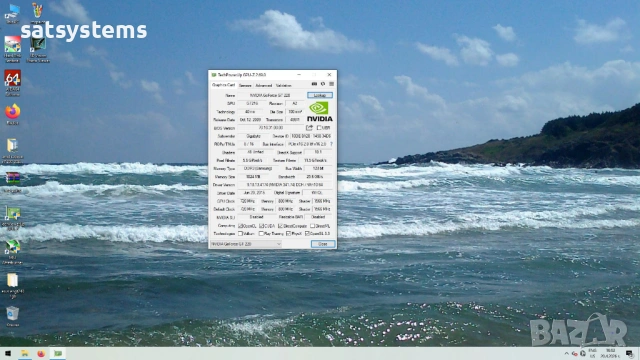Click the GPU-Z title bar app icon
Image resolution: width=640 pixels, height=360 pixels.
pos(213,75)
